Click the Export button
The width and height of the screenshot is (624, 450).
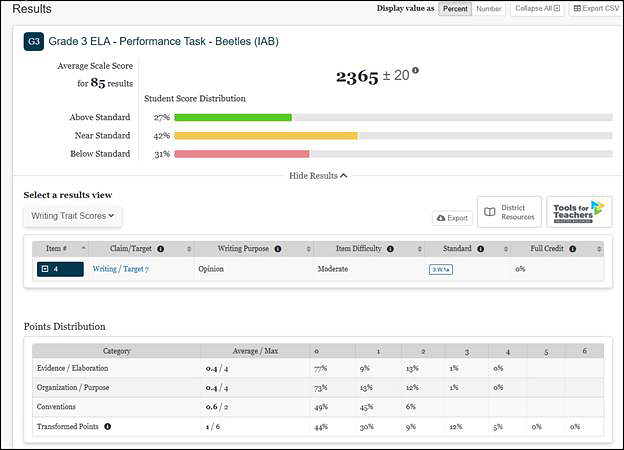[x=452, y=218]
